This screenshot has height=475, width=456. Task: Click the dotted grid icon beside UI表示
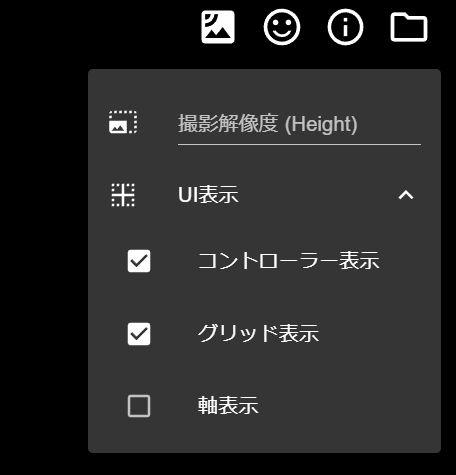(123, 195)
